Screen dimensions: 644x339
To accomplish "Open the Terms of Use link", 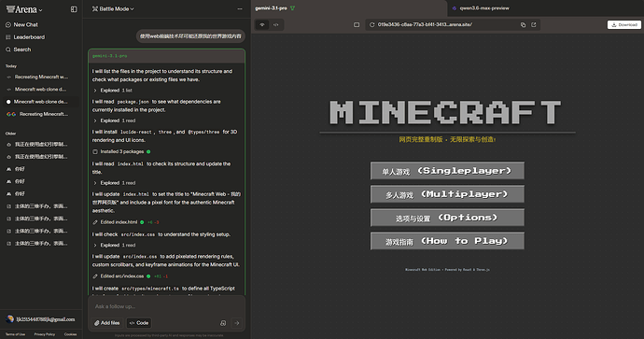I will tap(15, 334).
